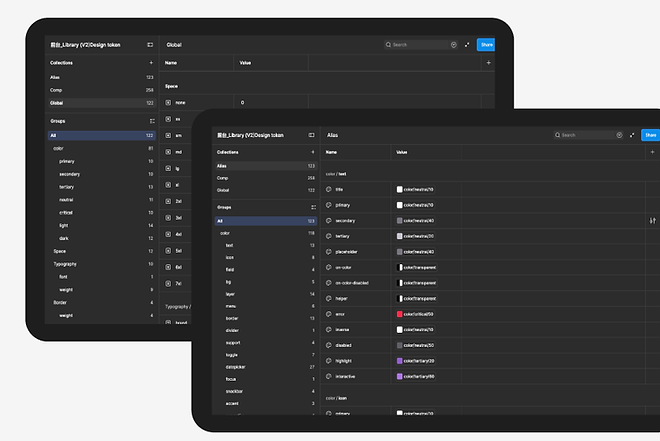Click number variable icon of 7xl row

pyautogui.click(x=168, y=284)
